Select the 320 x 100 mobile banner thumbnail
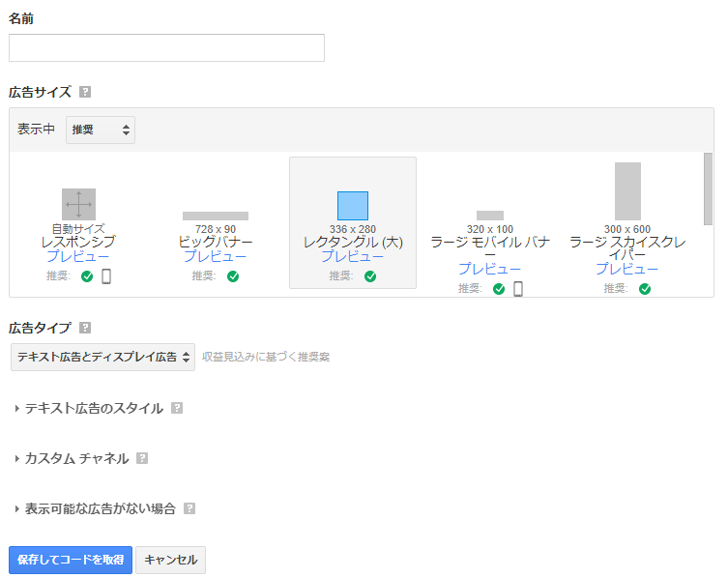728x578 pixels. click(490, 216)
